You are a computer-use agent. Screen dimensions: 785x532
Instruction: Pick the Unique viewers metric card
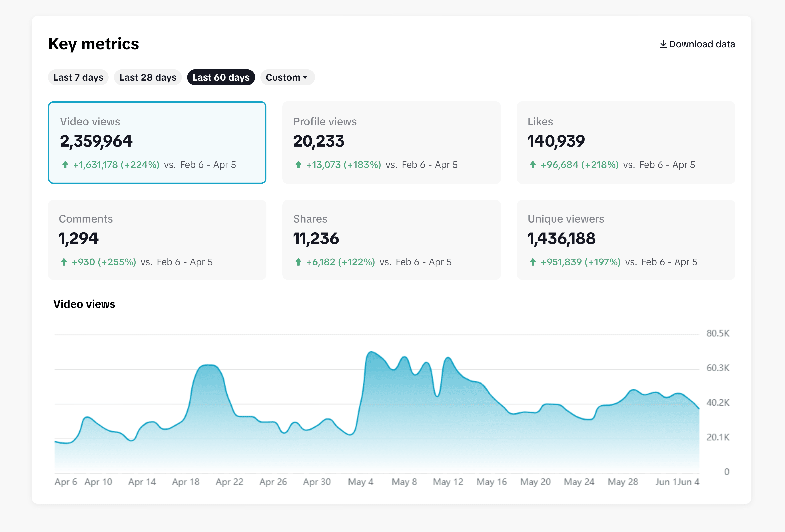[626, 240]
